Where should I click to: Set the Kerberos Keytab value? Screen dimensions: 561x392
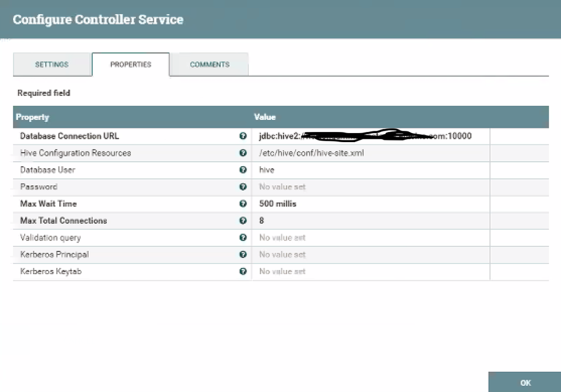coord(371,272)
